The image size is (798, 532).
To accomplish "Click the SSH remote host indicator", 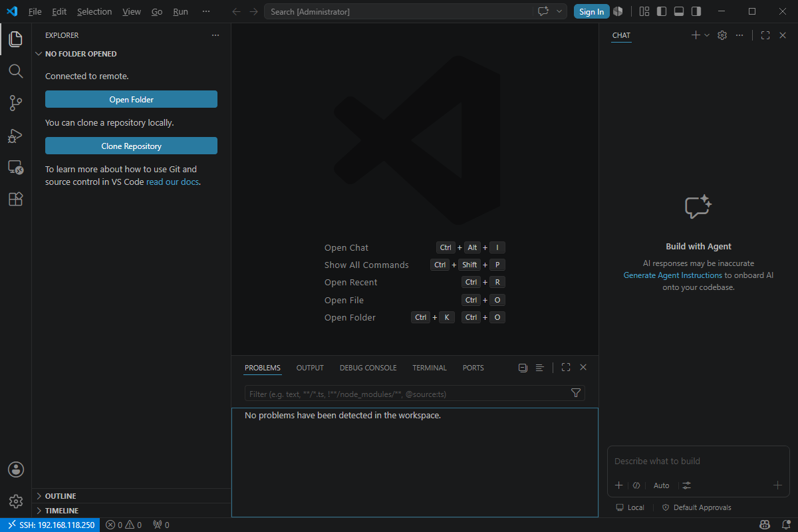I will [50, 525].
